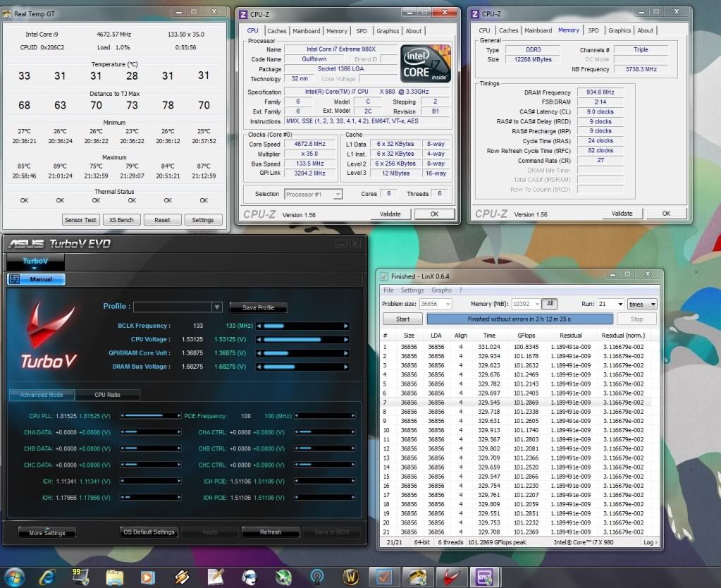The height and width of the screenshot is (588, 721).
Task: Switch to CPU Ratio tab in TurboV
Action: [107, 395]
